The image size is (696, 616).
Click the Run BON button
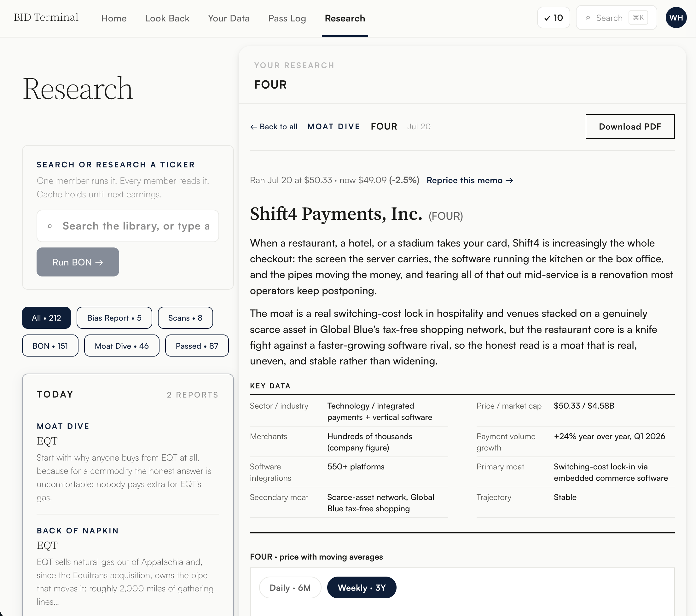[x=78, y=262]
